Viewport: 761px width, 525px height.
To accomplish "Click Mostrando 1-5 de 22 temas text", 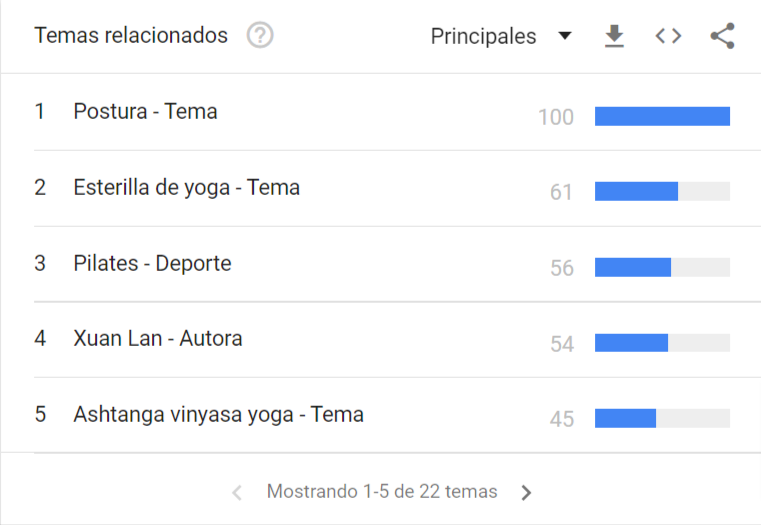I will (382, 492).
